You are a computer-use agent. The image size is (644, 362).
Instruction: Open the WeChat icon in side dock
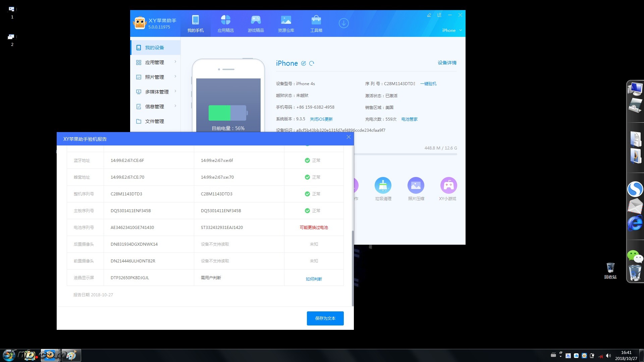635,256
